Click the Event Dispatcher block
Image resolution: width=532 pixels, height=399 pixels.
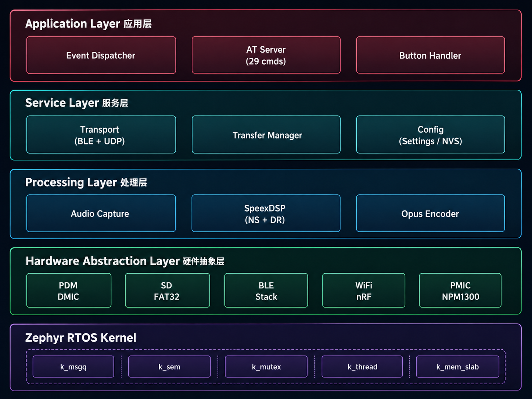click(x=101, y=55)
